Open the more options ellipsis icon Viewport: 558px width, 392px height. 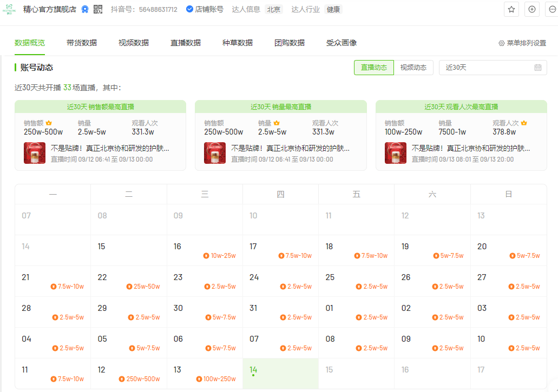click(x=552, y=9)
